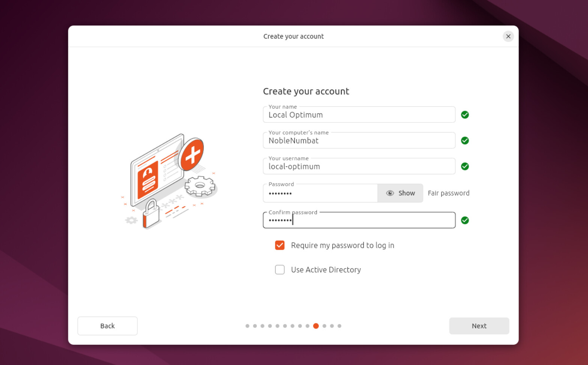Click the highlighted orange progress dot
The width and height of the screenshot is (588, 365).
pyautogui.click(x=316, y=326)
